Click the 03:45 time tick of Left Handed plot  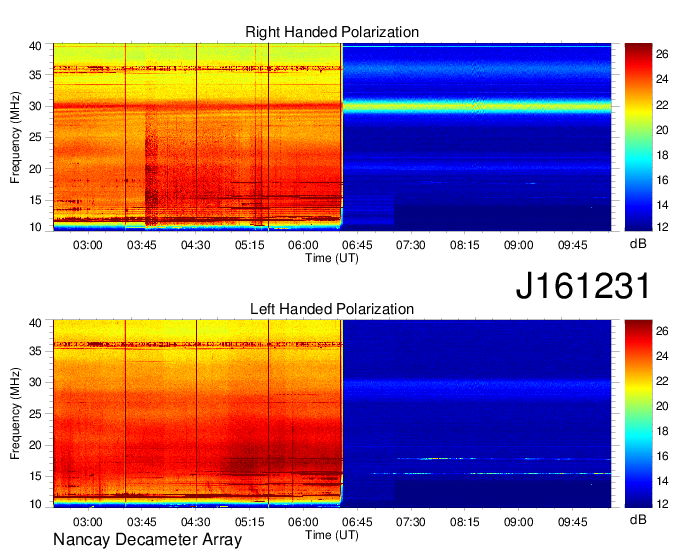tap(142, 522)
